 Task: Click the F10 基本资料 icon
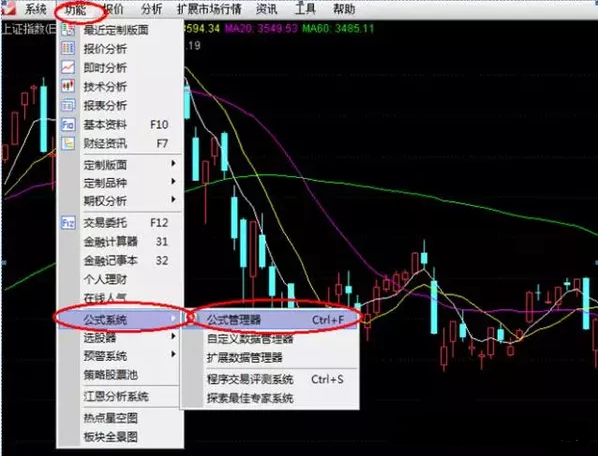68,124
